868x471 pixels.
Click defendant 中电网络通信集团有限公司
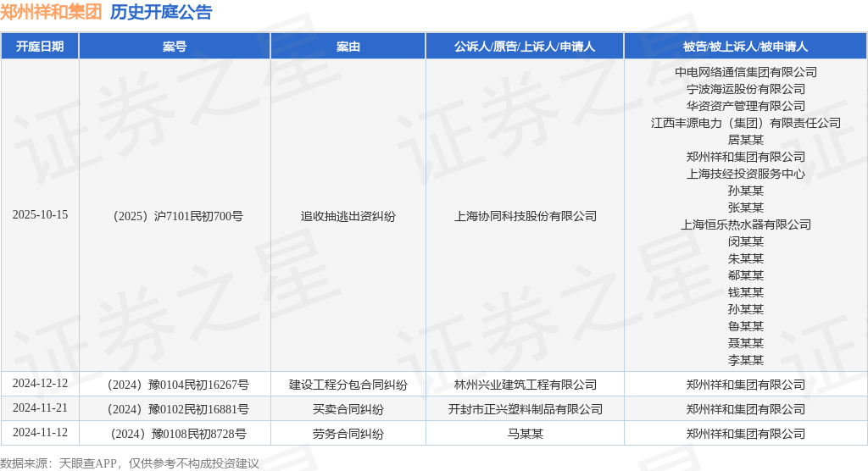(746, 72)
